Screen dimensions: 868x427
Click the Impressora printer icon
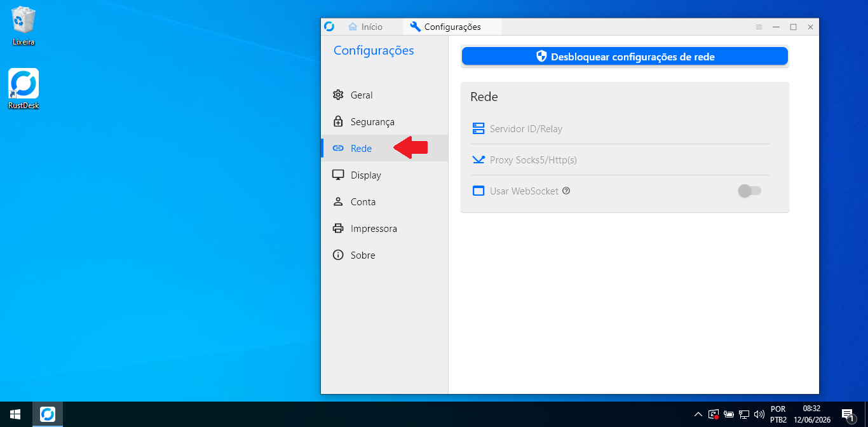[338, 228]
